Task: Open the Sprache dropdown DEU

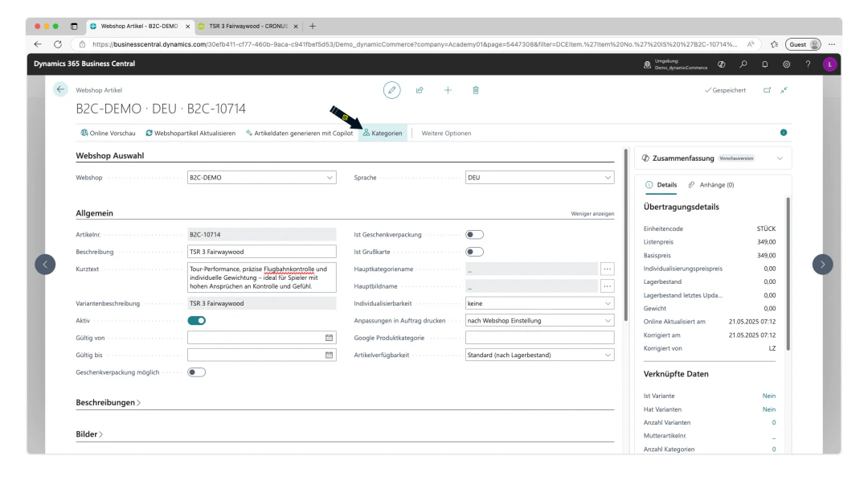Action: [x=540, y=178]
